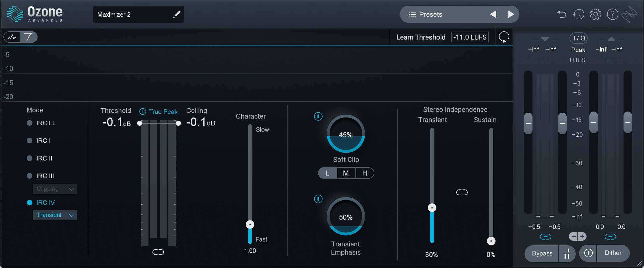Open the Clipping style dropdown
Screen dimensions: 644x268
(55, 189)
